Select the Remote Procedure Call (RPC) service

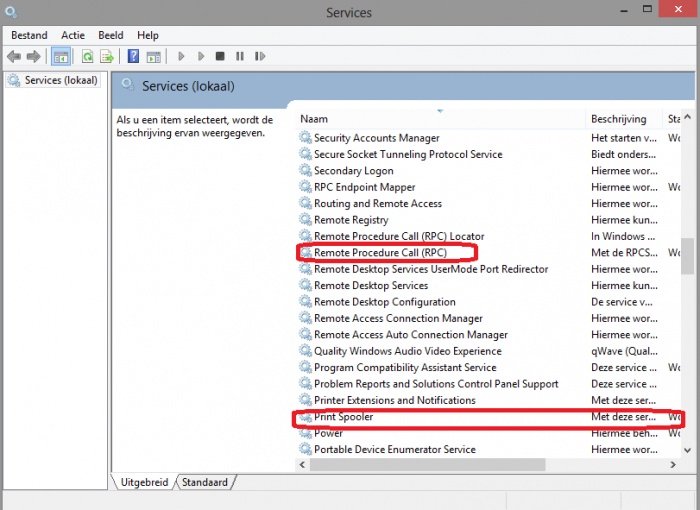(380, 253)
